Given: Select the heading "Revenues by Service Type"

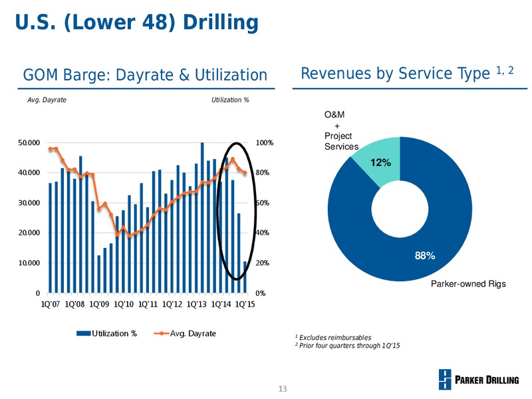Looking at the screenshot, I should pyautogui.click(x=395, y=73).
